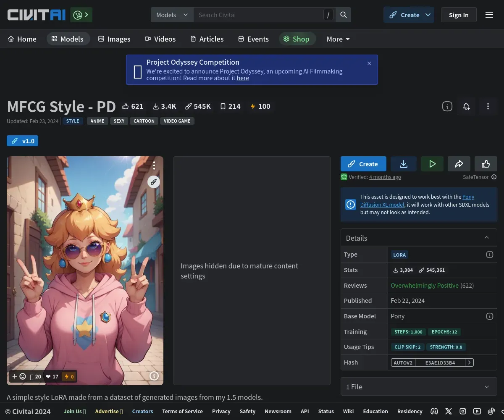Close the Project Odyssey banner
Screen dimensions: 504x420
click(x=369, y=63)
